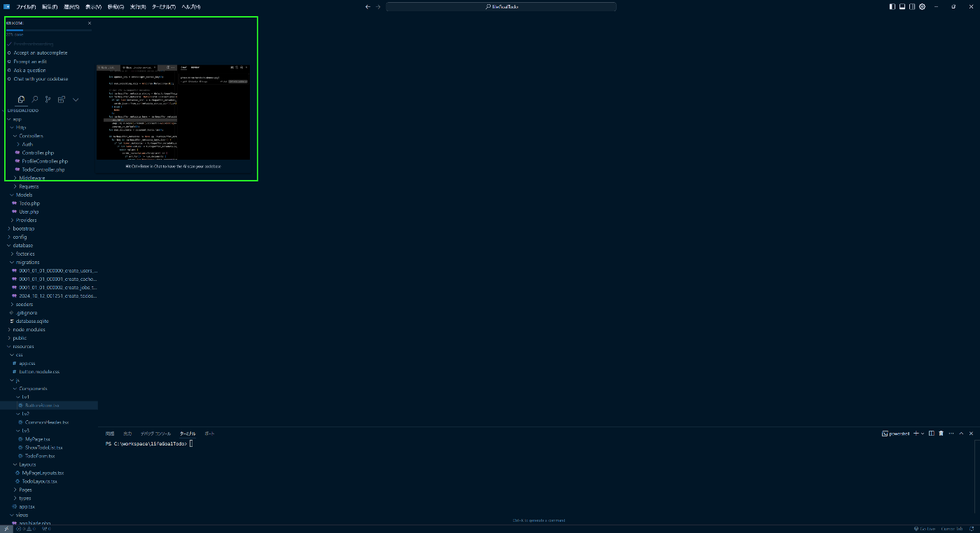Image resolution: width=980 pixels, height=533 pixels.
Task: Open settings gear in title bar
Action: point(923,6)
